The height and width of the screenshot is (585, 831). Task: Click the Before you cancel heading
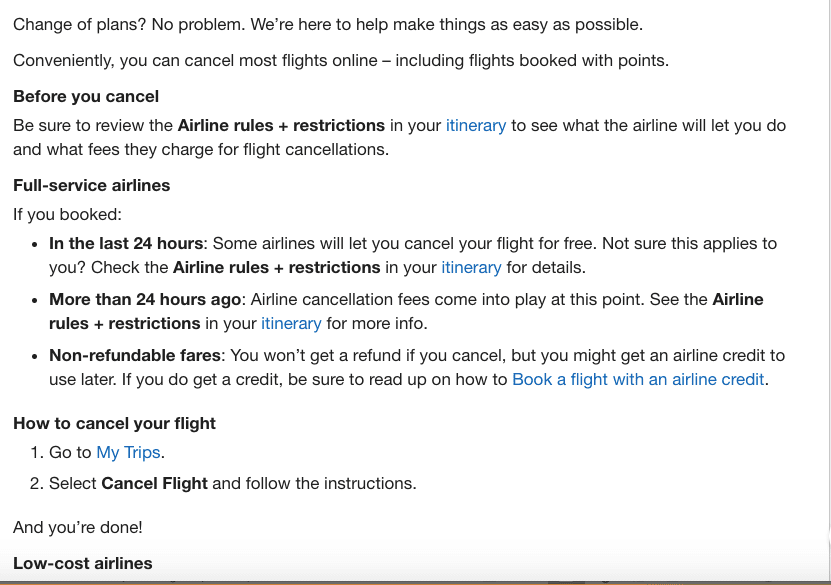point(86,96)
